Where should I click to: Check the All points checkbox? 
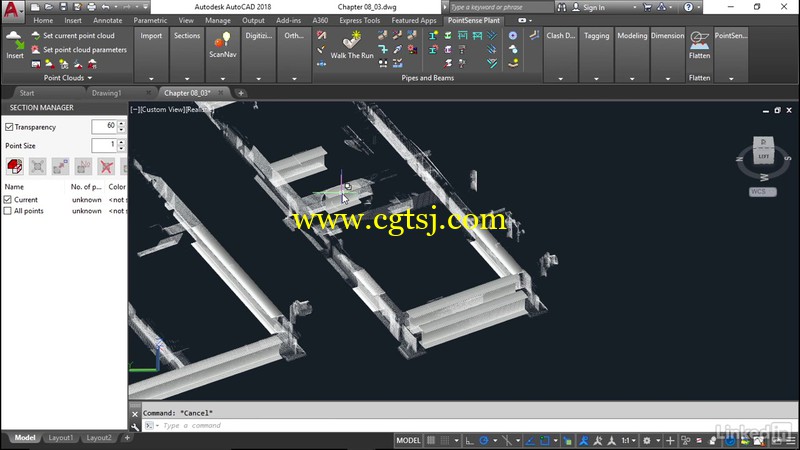(8, 211)
